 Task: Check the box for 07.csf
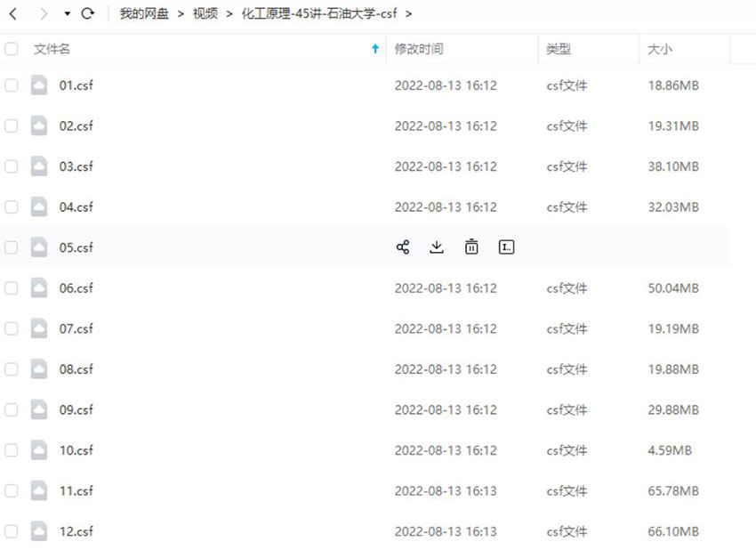pos(11,328)
